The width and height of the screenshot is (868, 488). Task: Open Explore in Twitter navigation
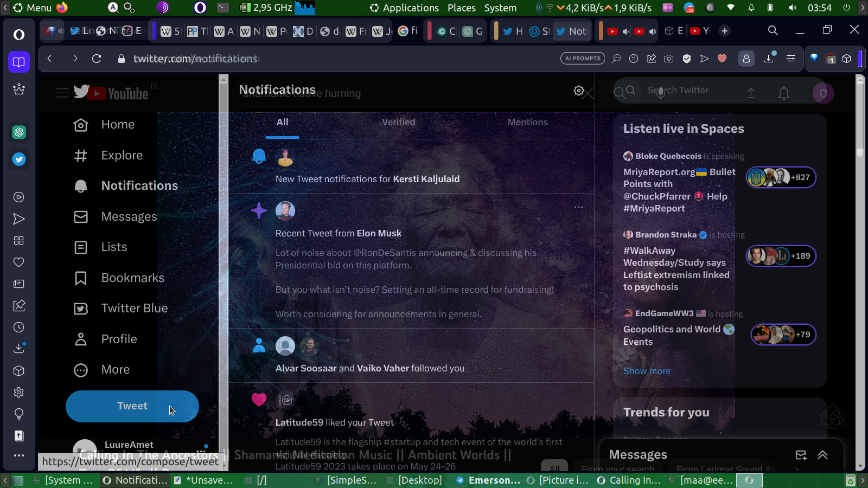point(108,156)
